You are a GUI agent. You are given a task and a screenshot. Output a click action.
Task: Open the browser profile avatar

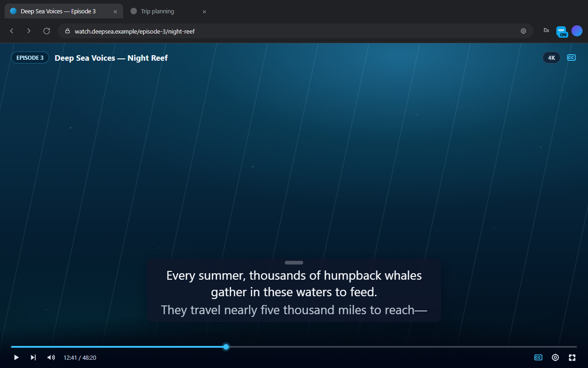(x=577, y=31)
